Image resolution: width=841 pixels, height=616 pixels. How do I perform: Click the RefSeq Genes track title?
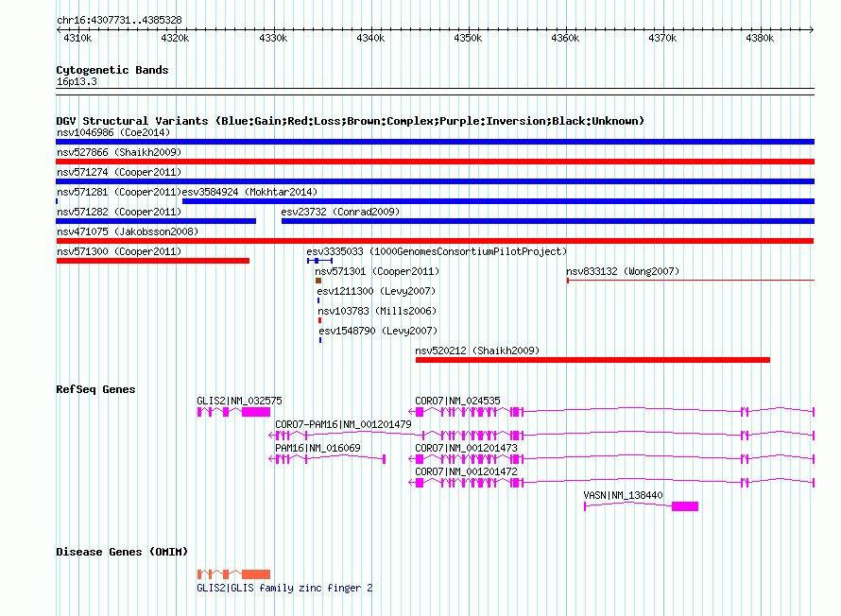(x=95, y=389)
